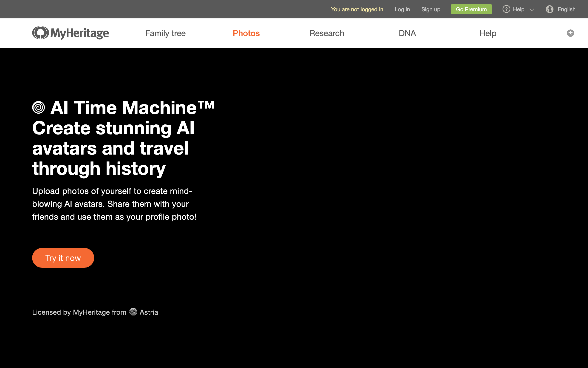Click the Astria text link
This screenshot has width=588, height=368.
point(149,312)
